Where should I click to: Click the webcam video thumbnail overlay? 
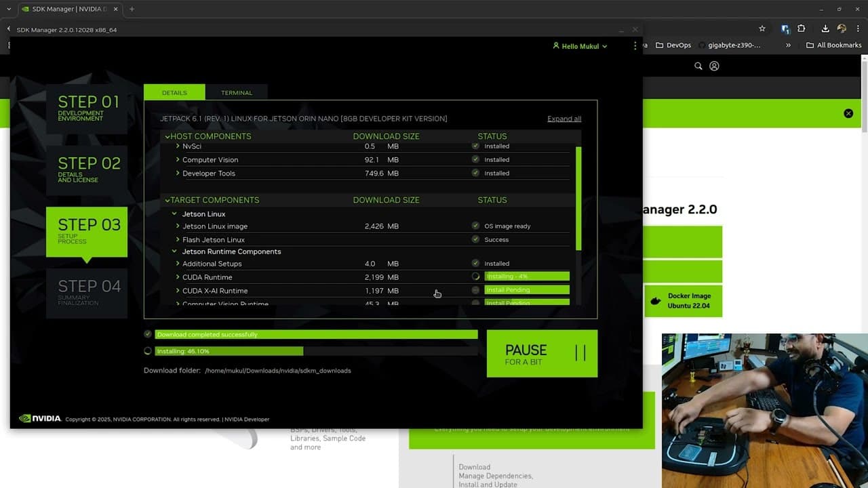tap(765, 411)
